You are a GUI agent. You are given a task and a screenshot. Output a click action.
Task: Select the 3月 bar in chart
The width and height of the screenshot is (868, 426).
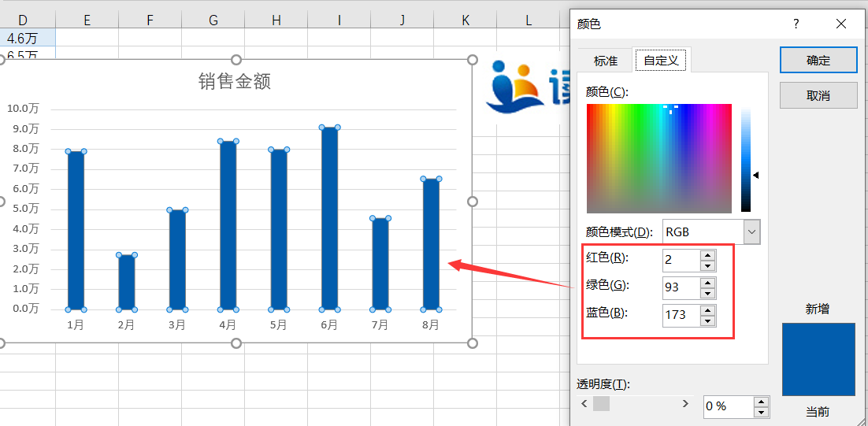click(x=177, y=260)
